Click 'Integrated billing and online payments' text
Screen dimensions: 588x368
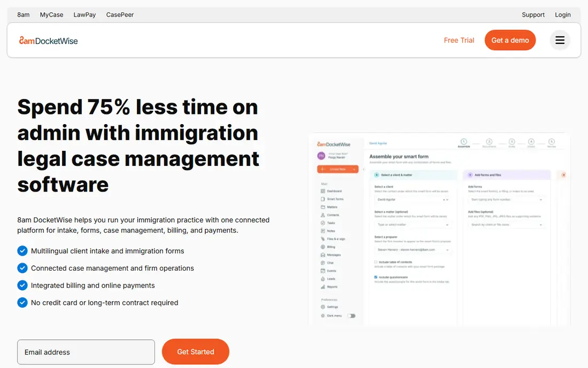pyautogui.click(x=92, y=286)
